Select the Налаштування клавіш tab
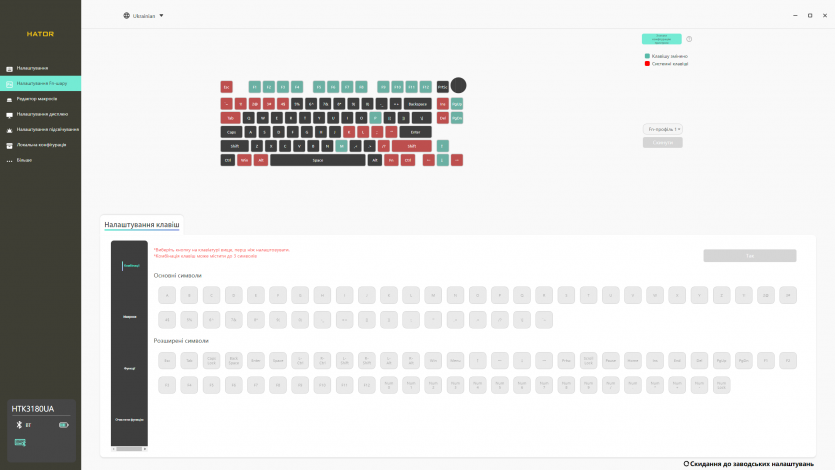The height and width of the screenshot is (470, 835). click(142, 226)
